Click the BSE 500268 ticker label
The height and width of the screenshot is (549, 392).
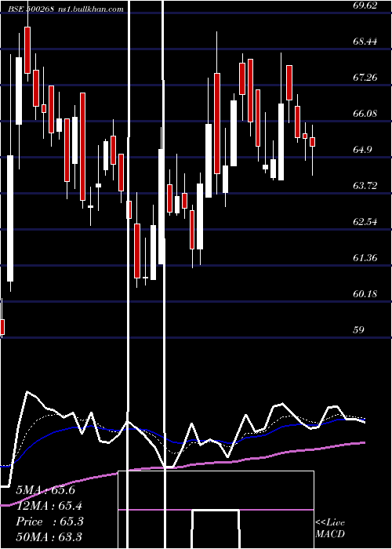(x=31, y=9)
